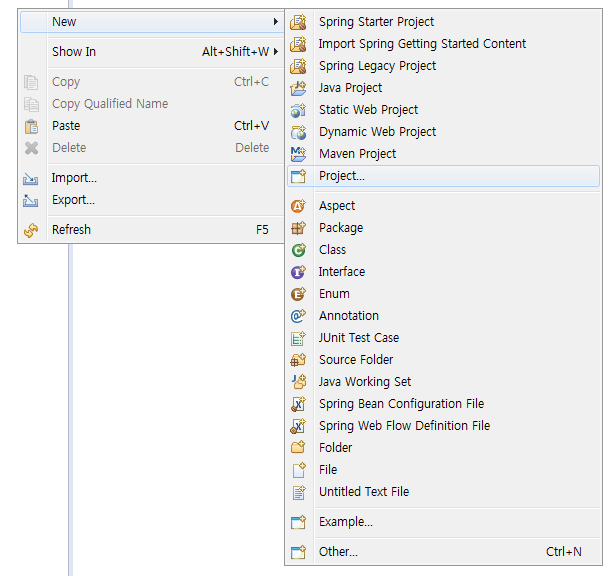The width and height of the screenshot is (612, 576).
Task: Choose Paste from the context menu
Action: 152,126
